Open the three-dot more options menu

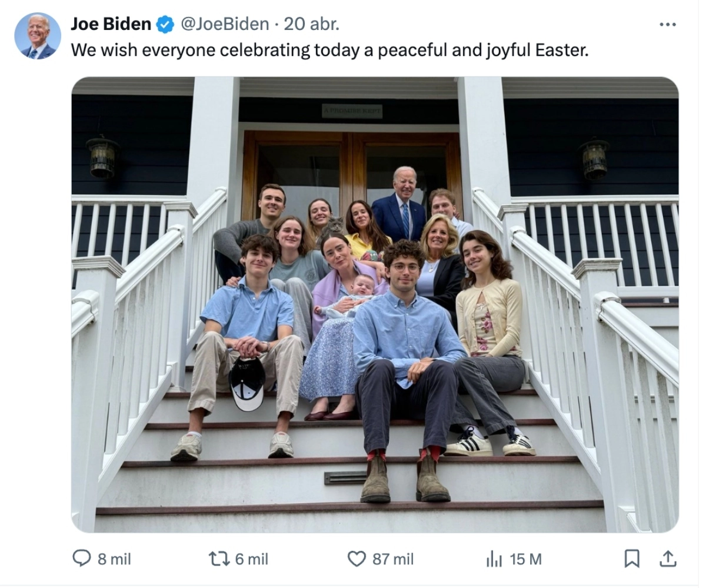(x=668, y=24)
